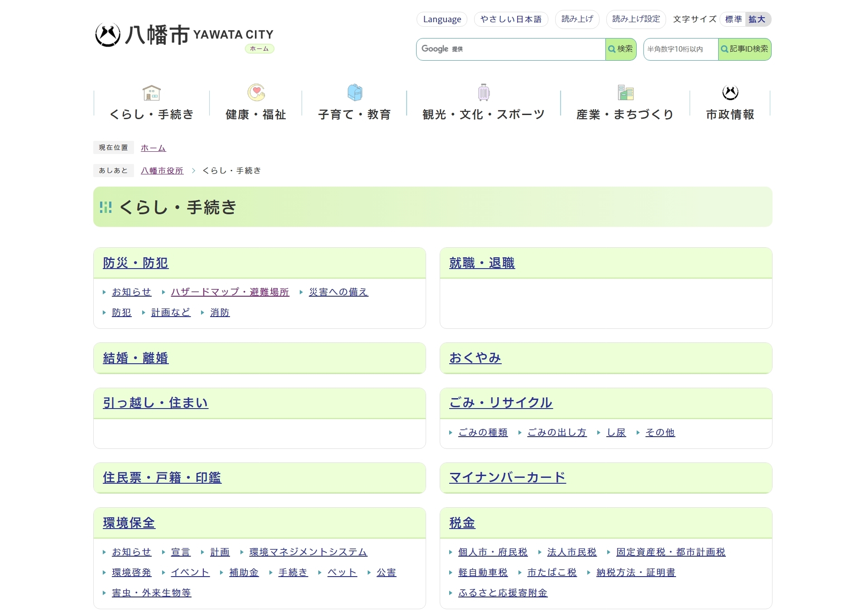Click the school backpack icon for 子育て・教育

coord(355,92)
